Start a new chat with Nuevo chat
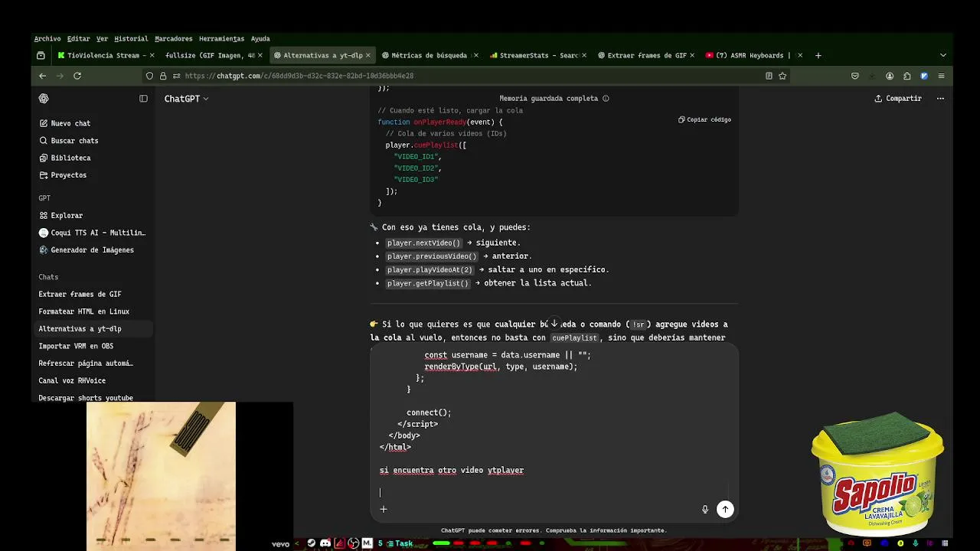 pyautogui.click(x=64, y=123)
